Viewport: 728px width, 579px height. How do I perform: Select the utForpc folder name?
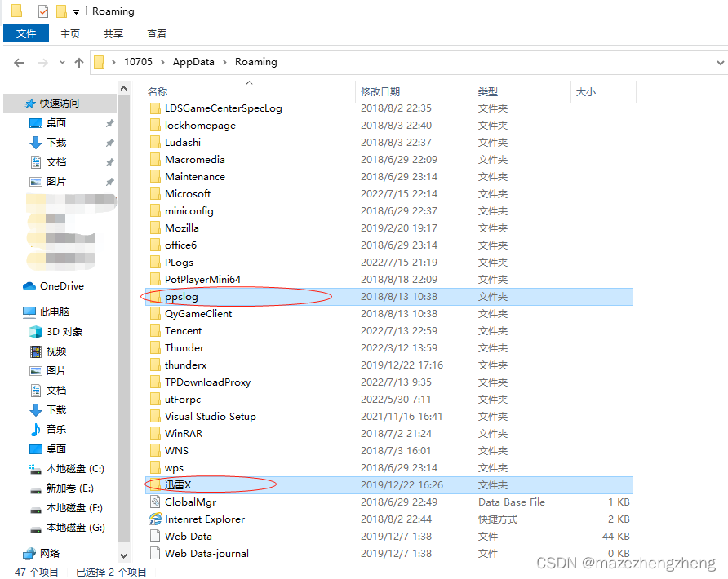point(183,400)
